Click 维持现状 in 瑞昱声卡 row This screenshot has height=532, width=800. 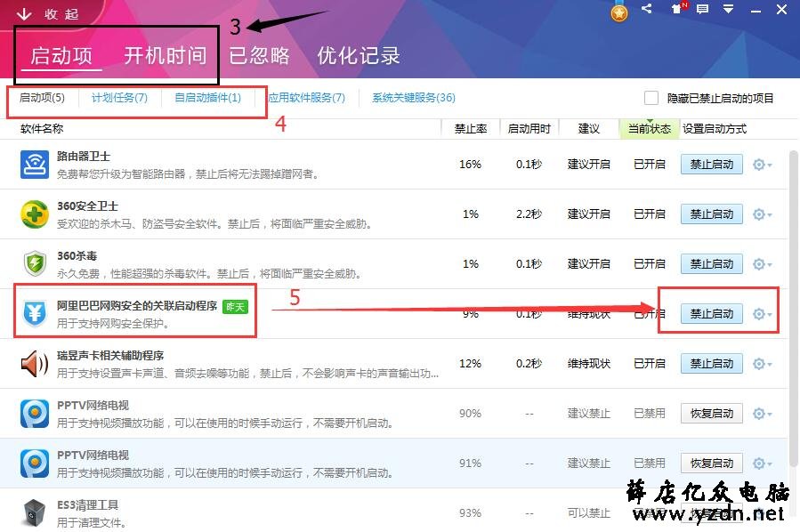(x=589, y=364)
